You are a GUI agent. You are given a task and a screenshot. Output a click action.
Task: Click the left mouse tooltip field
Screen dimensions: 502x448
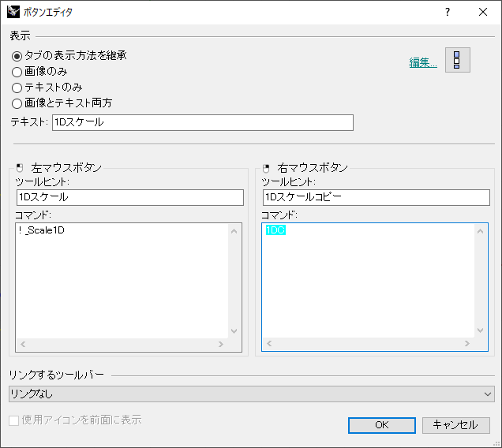(x=130, y=197)
